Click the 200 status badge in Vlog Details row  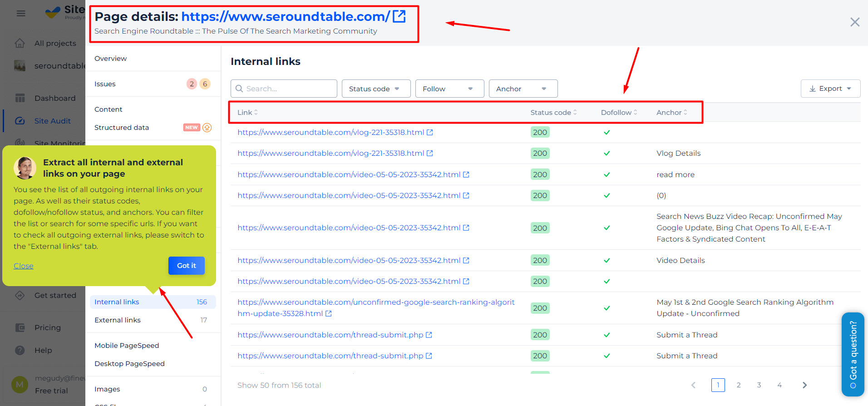(x=540, y=153)
